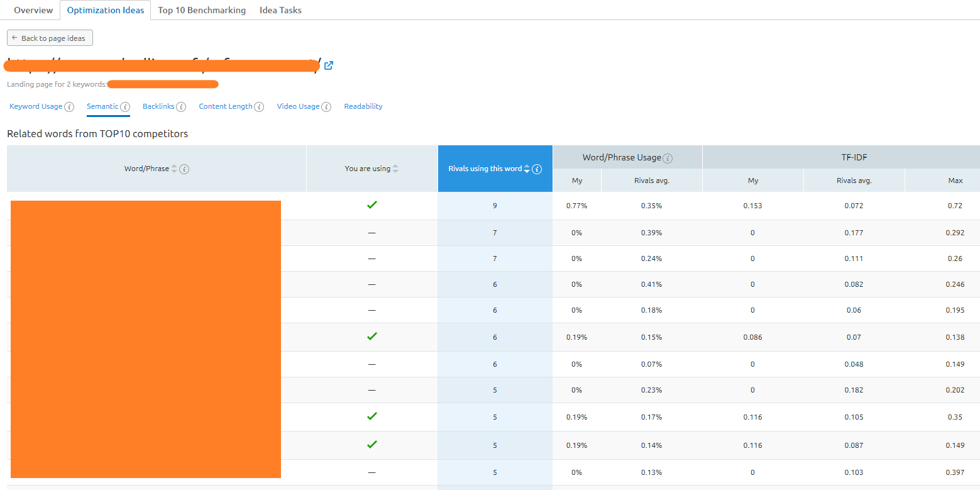Click info icon next to Backlinks

181,107
